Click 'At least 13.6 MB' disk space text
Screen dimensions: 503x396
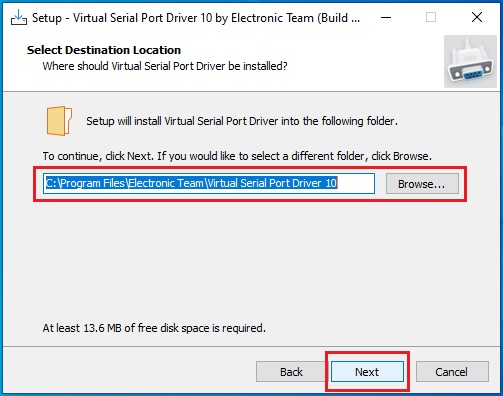(x=154, y=328)
